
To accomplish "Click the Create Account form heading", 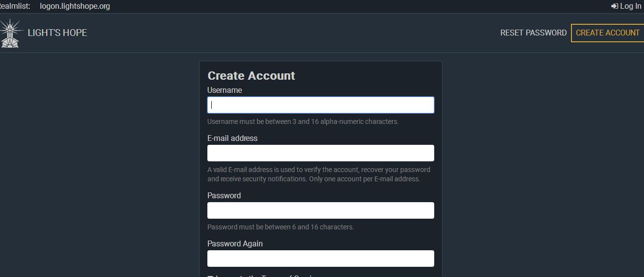I will tap(251, 76).
